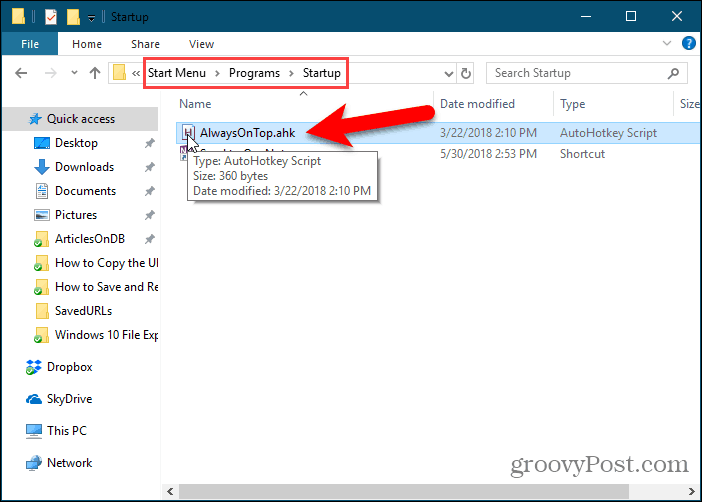The width and height of the screenshot is (702, 502).
Task: Switch to the Home ribbon tab
Action: tap(87, 44)
